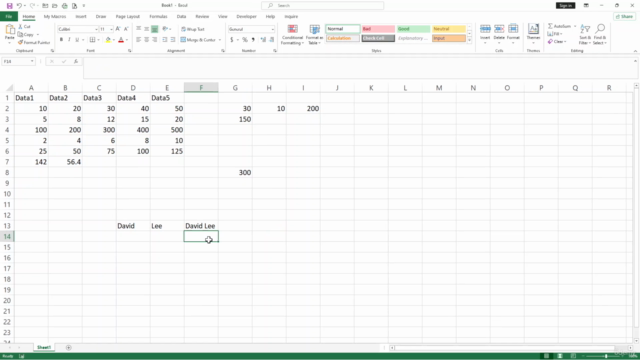Switch to the Page Layout tab
The image size is (640, 360).
127,17
